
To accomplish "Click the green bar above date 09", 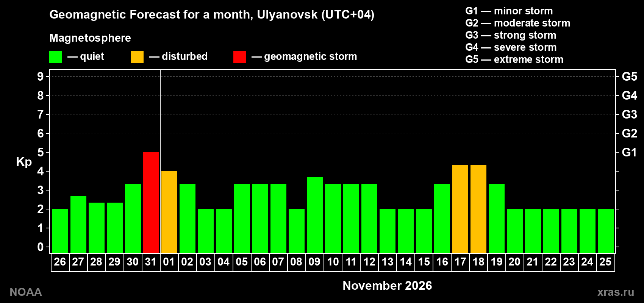I will point(315,215).
